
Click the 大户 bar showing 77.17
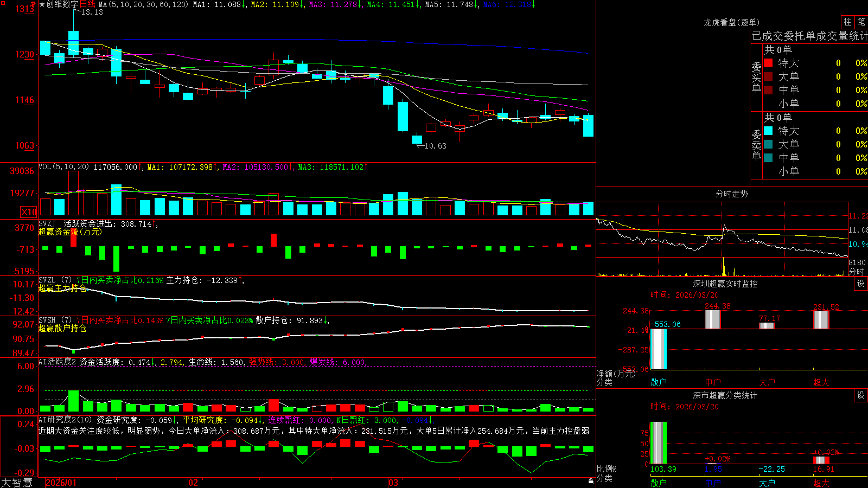767,325
